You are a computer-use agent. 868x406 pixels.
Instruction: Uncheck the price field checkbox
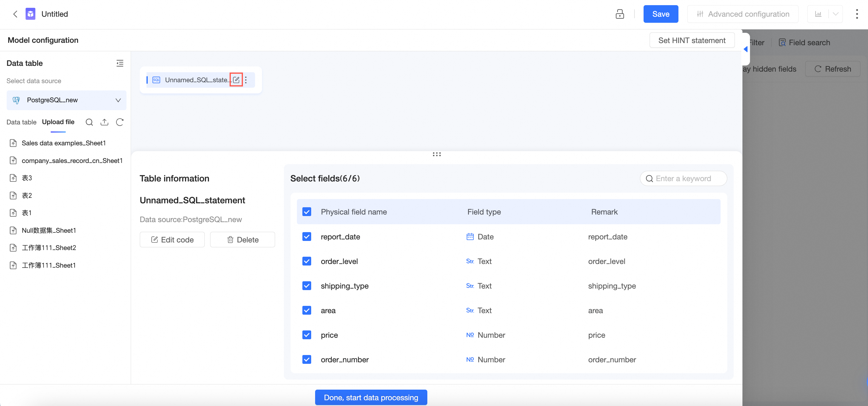[x=307, y=335]
